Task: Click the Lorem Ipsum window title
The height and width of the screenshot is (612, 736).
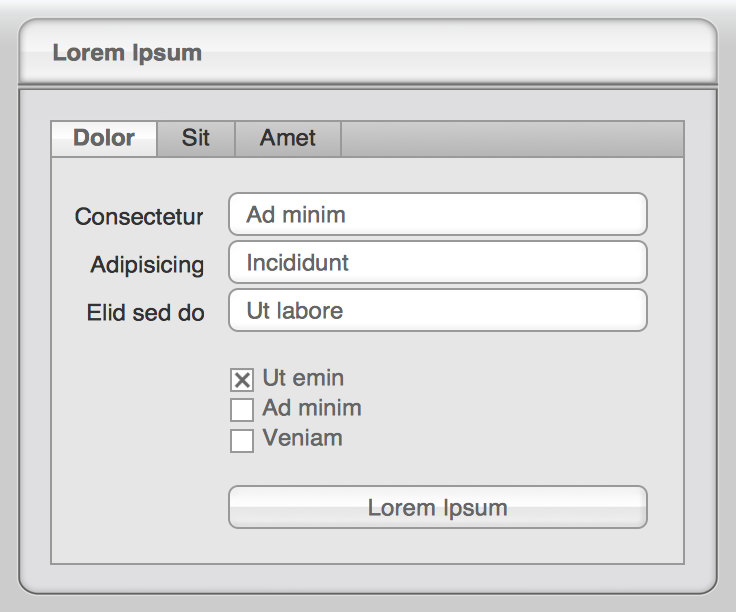Action: click(x=127, y=53)
